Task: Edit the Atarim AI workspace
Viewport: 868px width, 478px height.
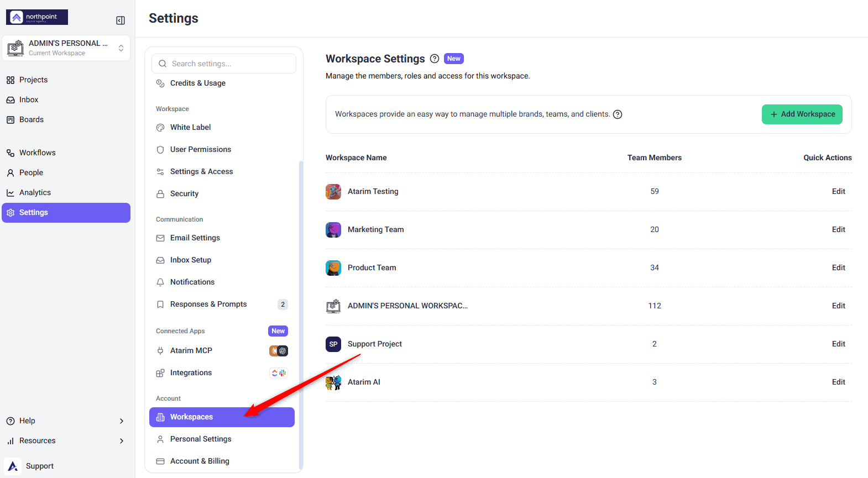Action: (x=838, y=382)
